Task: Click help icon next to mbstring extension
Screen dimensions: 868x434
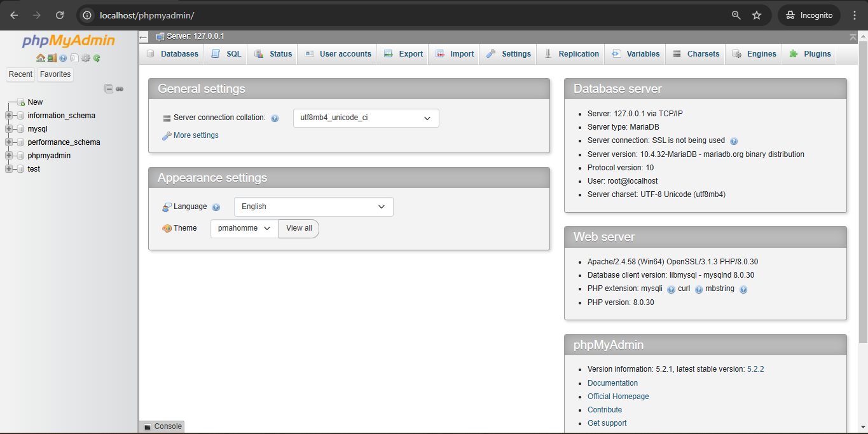Action: click(x=743, y=289)
